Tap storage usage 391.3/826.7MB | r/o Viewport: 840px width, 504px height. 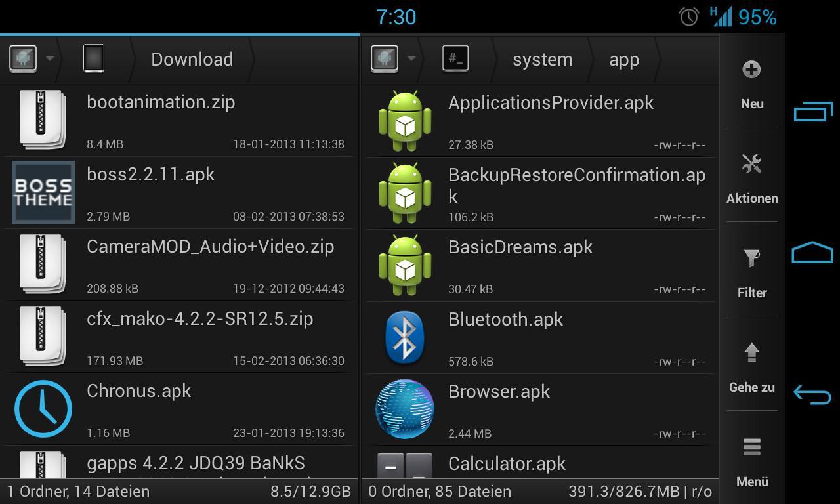640,492
